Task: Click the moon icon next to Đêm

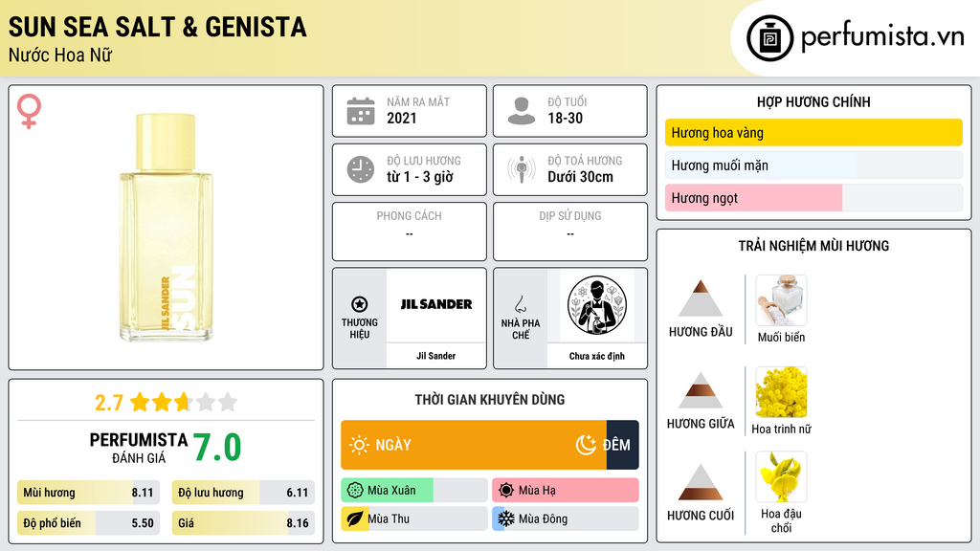Action: click(x=586, y=445)
